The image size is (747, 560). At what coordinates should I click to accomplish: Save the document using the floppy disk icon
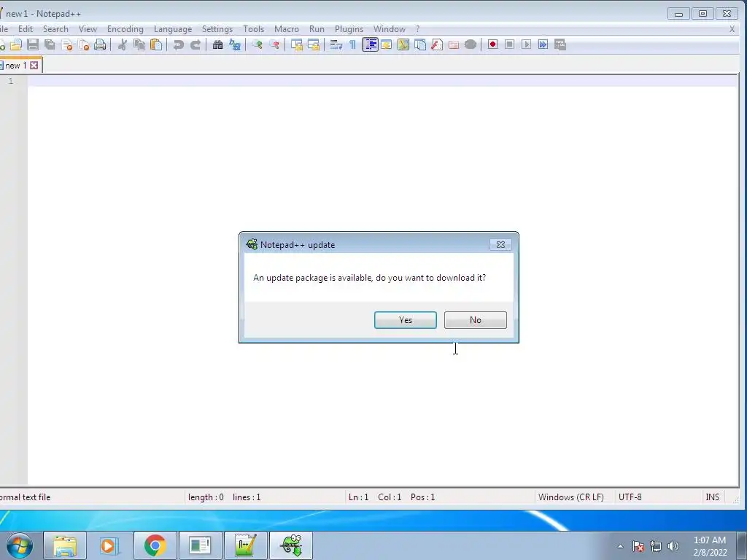pyautogui.click(x=33, y=44)
